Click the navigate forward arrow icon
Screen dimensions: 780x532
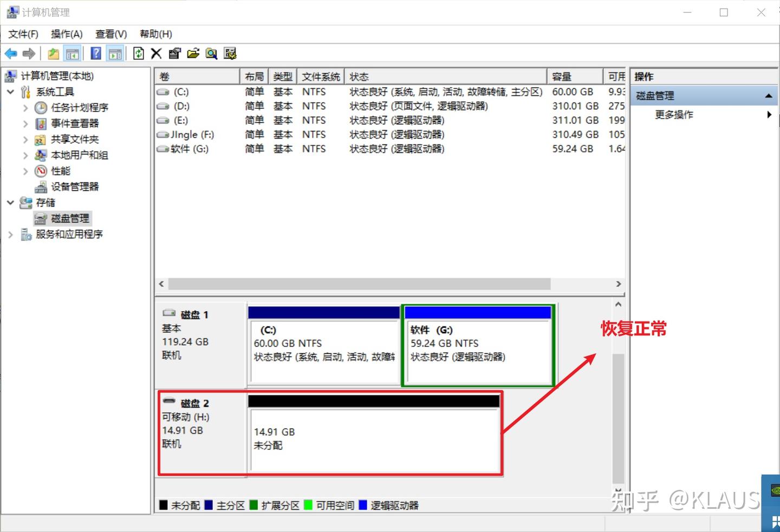point(29,53)
